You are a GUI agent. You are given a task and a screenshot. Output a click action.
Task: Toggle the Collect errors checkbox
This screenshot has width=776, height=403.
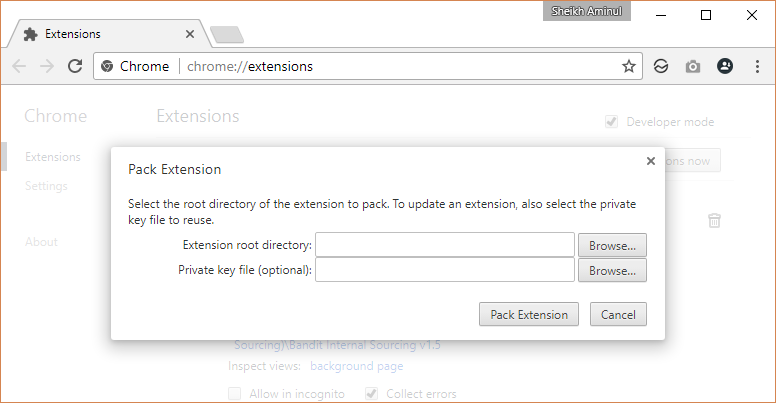(372, 394)
